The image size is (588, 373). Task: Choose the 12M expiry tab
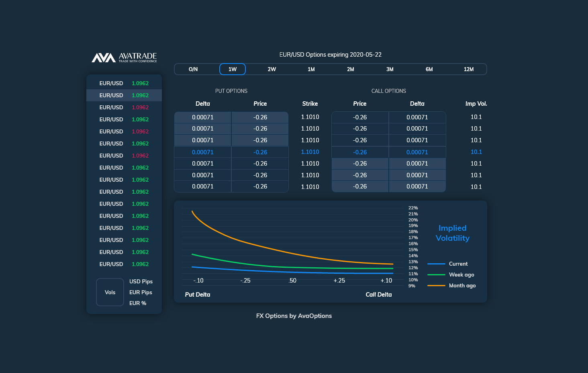pyautogui.click(x=469, y=69)
